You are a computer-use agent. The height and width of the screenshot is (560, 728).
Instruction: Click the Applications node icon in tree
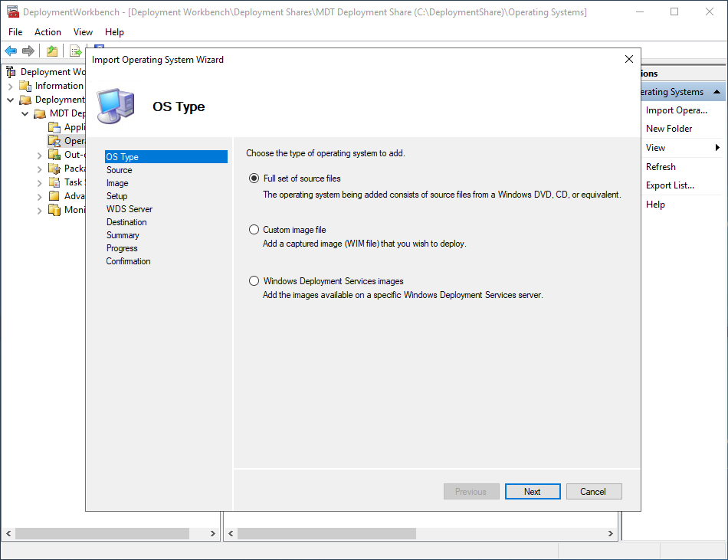click(x=54, y=127)
